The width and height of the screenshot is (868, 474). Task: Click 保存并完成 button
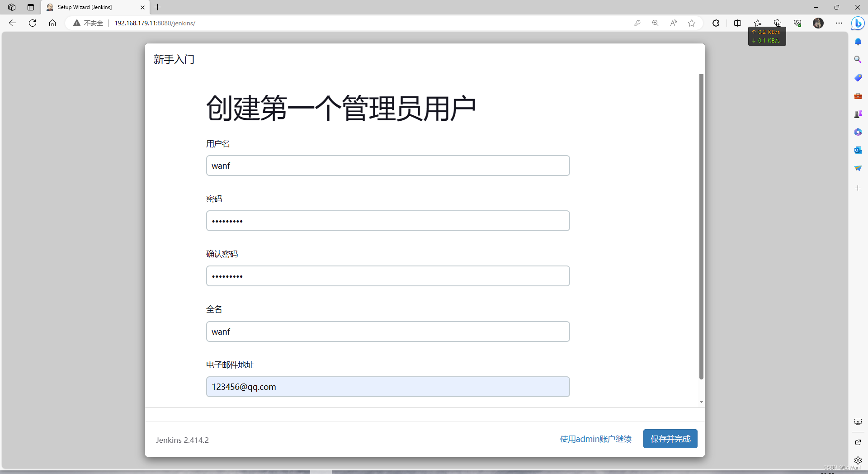pyautogui.click(x=670, y=439)
